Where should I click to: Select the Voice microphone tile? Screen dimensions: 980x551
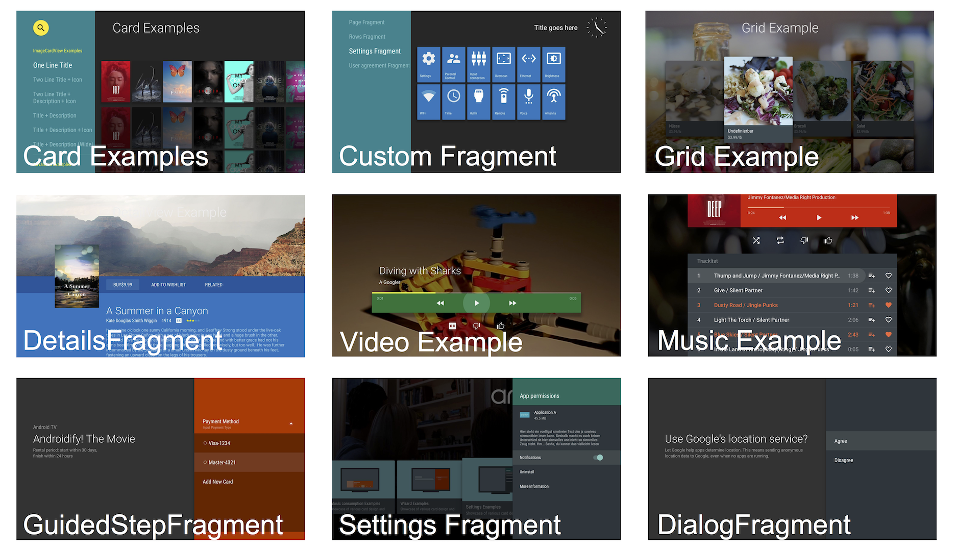coord(528,102)
